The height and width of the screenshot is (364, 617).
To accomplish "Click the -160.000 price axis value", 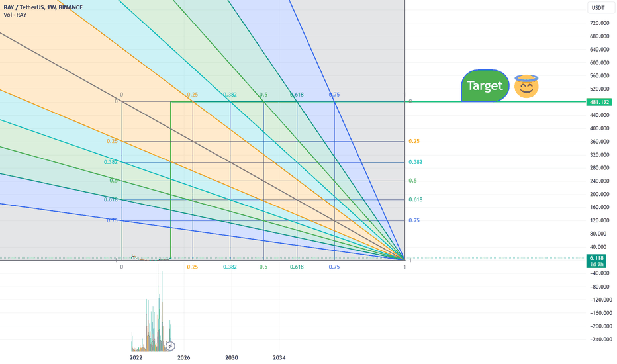I will point(601,313).
